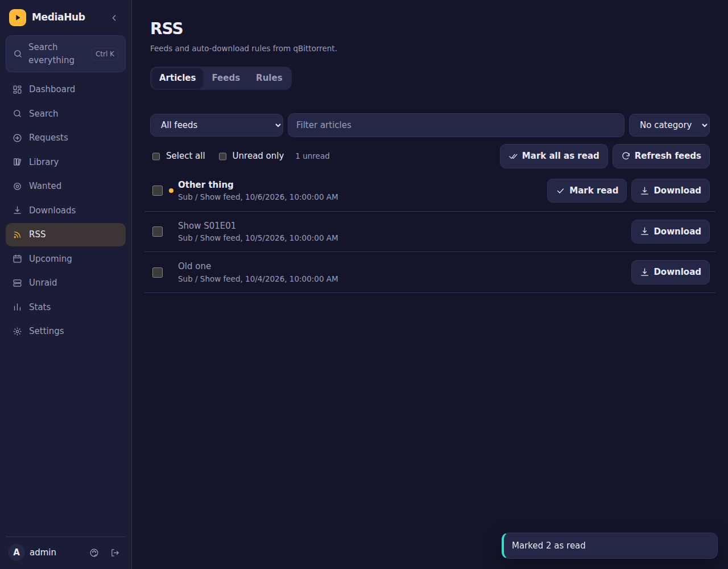Screen dimensions: 728x569
Task: Open the No category dropdown
Action: click(669, 125)
